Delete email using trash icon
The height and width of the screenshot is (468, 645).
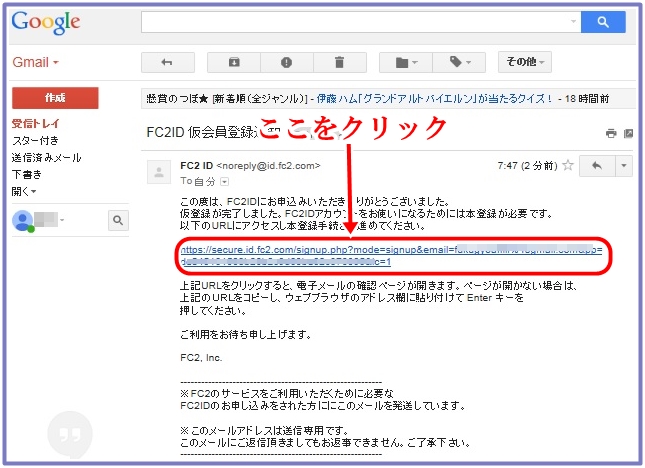coord(339,62)
